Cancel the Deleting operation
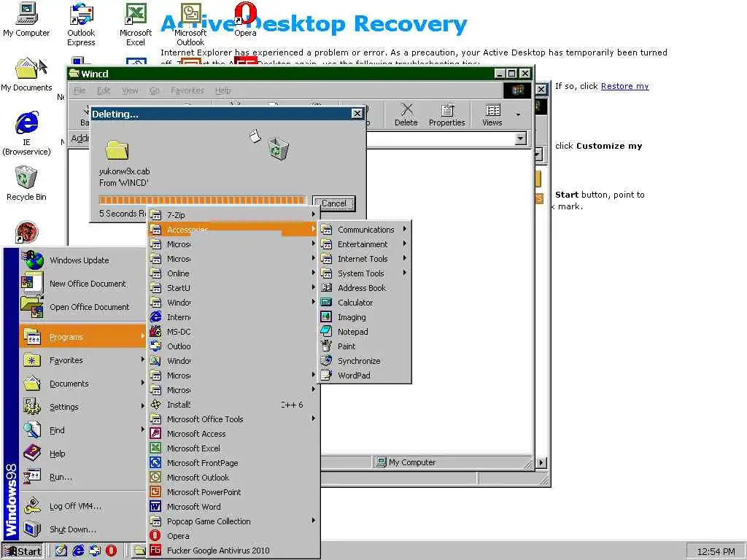 pyautogui.click(x=333, y=203)
